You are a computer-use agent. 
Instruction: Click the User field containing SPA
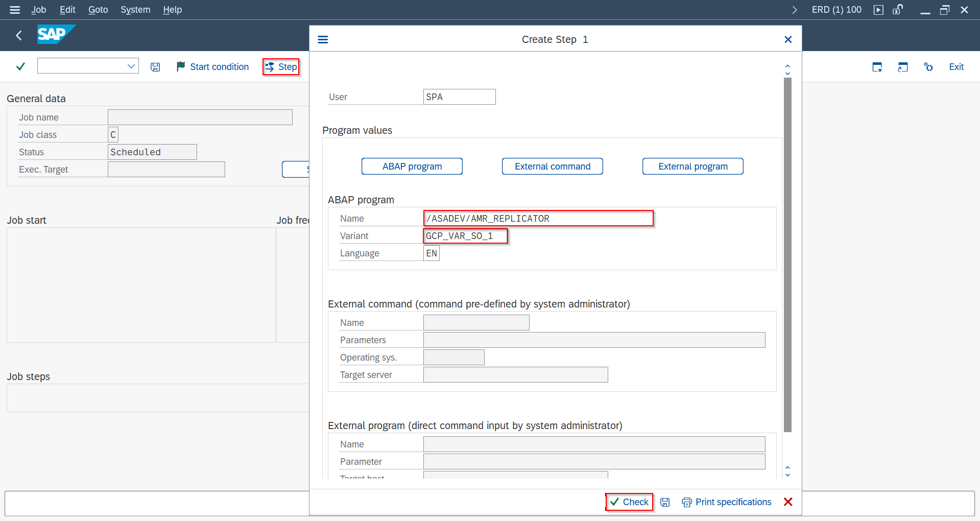[x=459, y=97]
